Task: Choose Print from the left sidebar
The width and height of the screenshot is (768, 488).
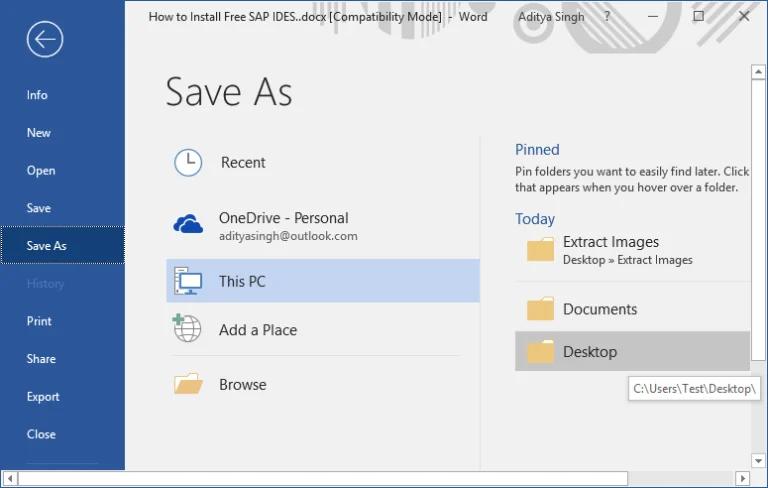Action: [40, 321]
